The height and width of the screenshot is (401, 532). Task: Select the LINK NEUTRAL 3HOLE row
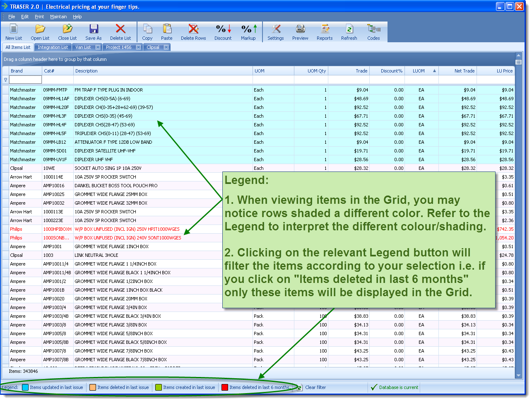pyautogui.click(x=258, y=255)
